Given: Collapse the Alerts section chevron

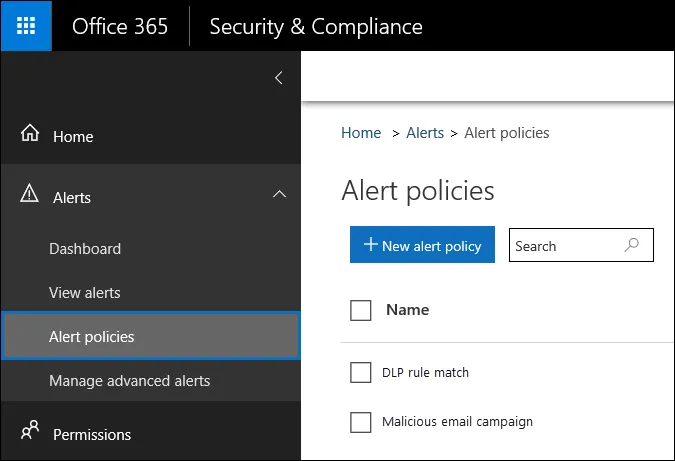Looking at the screenshot, I should coord(279,194).
